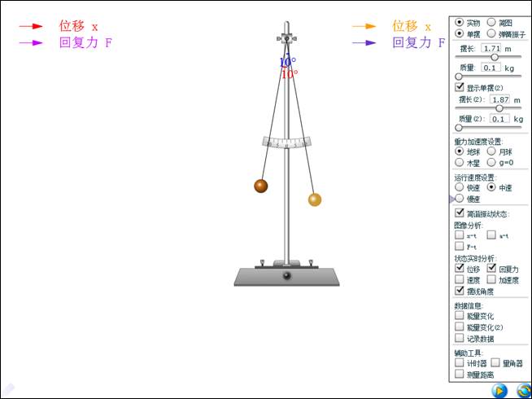Click the golden pendulum ball
This screenshot has height=399, width=532.
(314, 199)
